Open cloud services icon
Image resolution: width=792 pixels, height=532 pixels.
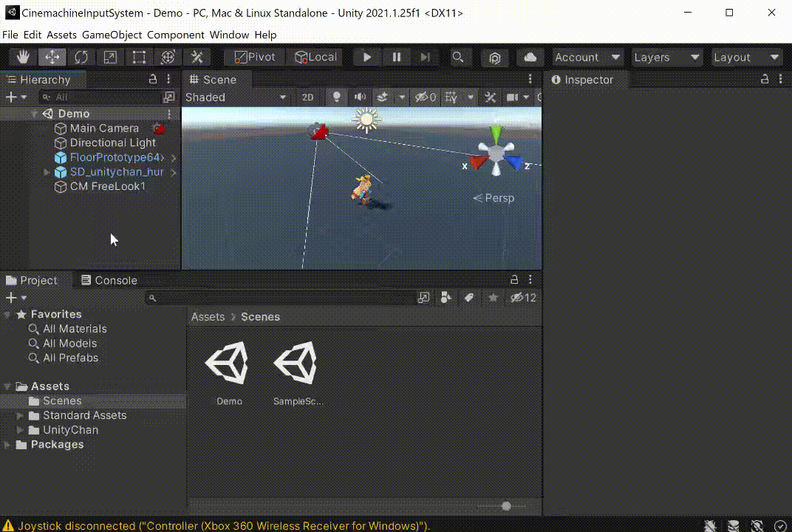click(x=530, y=57)
